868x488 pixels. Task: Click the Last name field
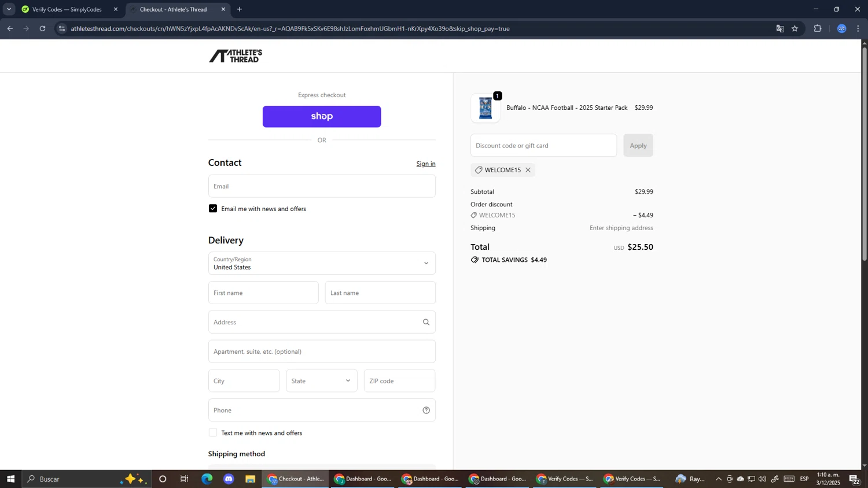pos(380,293)
